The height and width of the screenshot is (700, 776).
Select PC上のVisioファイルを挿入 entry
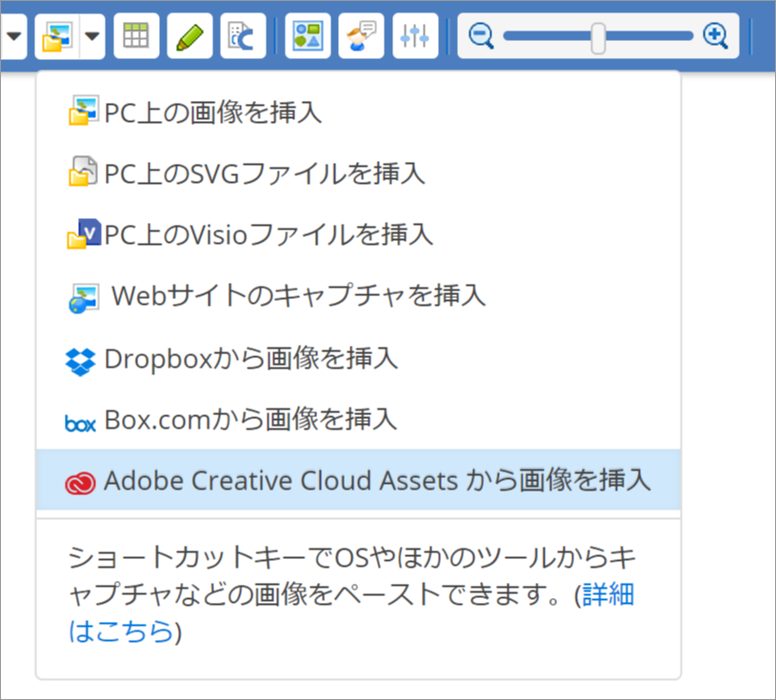(x=269, y=233)
